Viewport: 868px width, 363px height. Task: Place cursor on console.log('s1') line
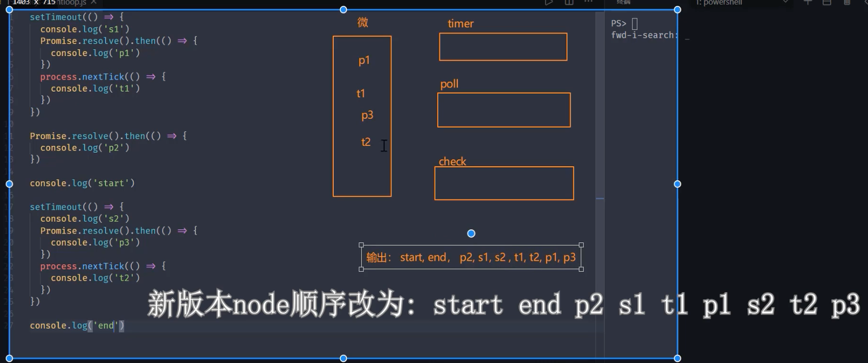pos(85,29)
